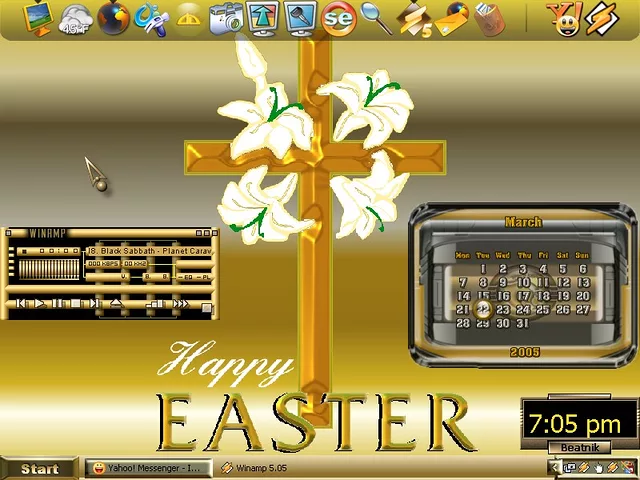640x480 pixels.
Task: Open the wooden trash bin icon
Action: pos(489,19)
